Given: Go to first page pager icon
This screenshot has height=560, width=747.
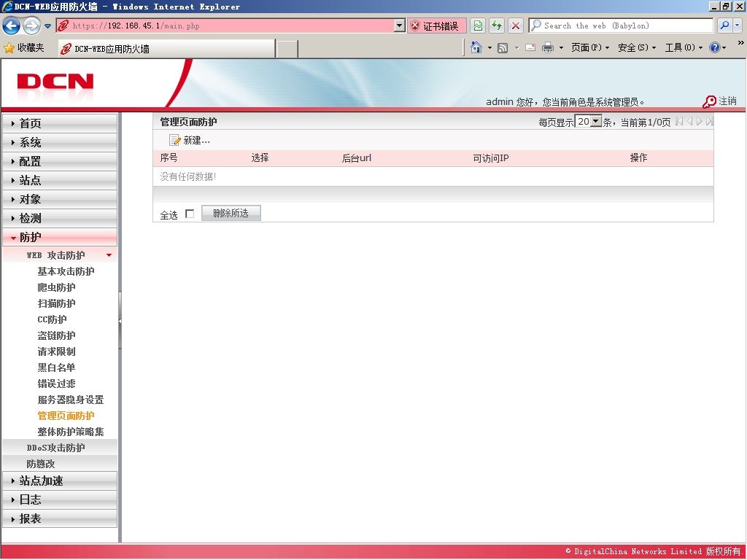Looking at the screenshot, I should [679, 122].
